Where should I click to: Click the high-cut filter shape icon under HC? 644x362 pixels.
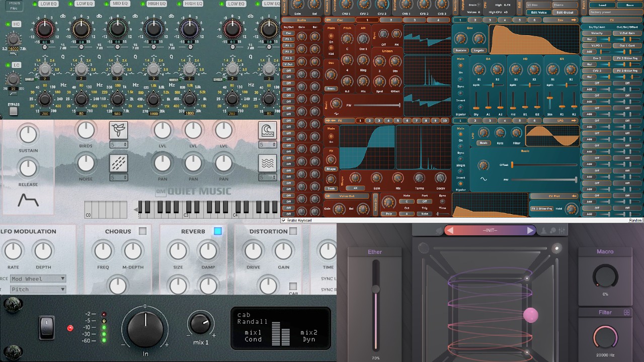13,54
